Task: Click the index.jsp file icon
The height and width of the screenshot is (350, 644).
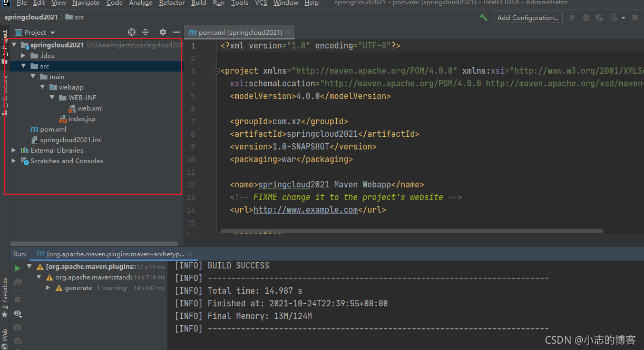Action: (63, 119)
